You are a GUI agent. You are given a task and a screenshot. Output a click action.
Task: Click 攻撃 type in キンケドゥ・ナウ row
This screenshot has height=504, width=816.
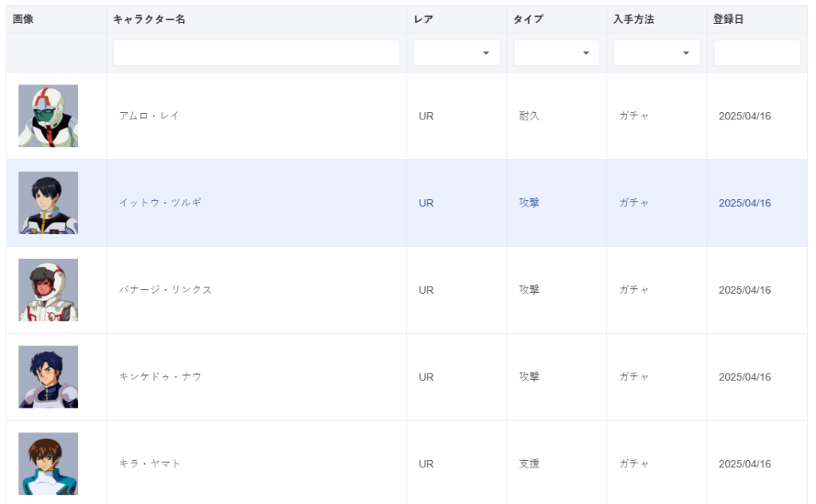529,376
